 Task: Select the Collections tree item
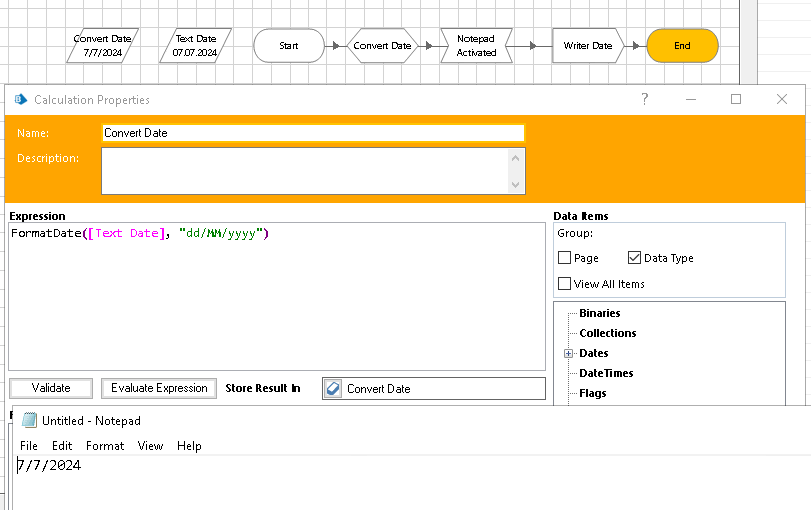pyautogui.click(x=607, y=333)
